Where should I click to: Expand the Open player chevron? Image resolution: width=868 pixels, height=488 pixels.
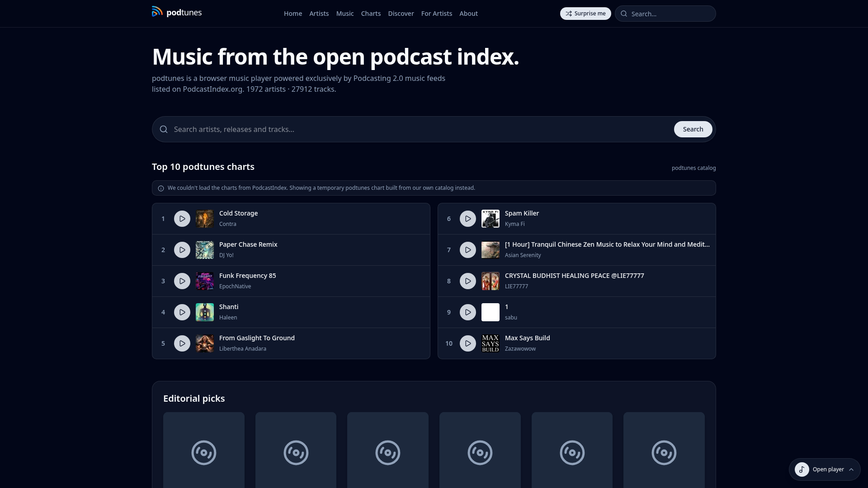[x=851, y=469]
